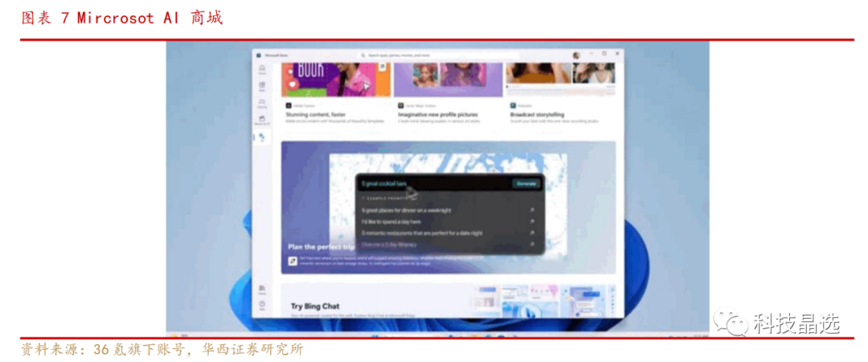Open Library at the sidebar bottom

pos(262,289)
